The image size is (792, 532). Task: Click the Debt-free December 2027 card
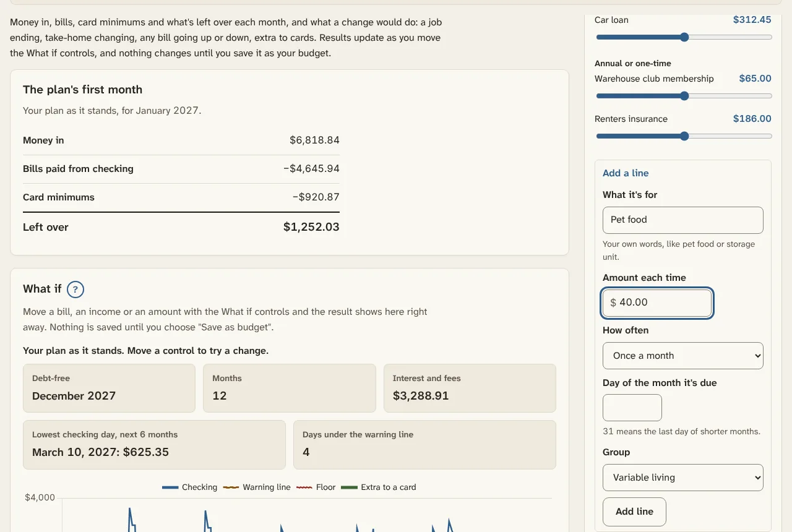(109, 388)
